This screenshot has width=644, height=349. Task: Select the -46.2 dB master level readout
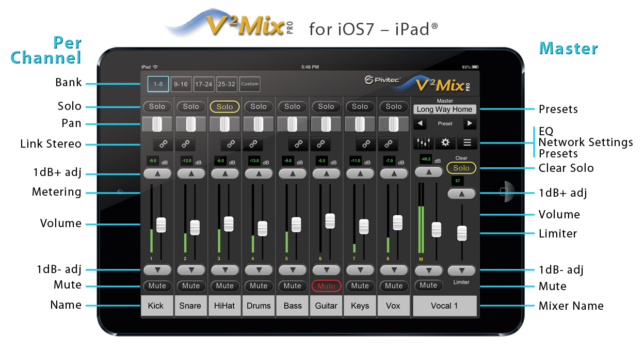point(426,159)
